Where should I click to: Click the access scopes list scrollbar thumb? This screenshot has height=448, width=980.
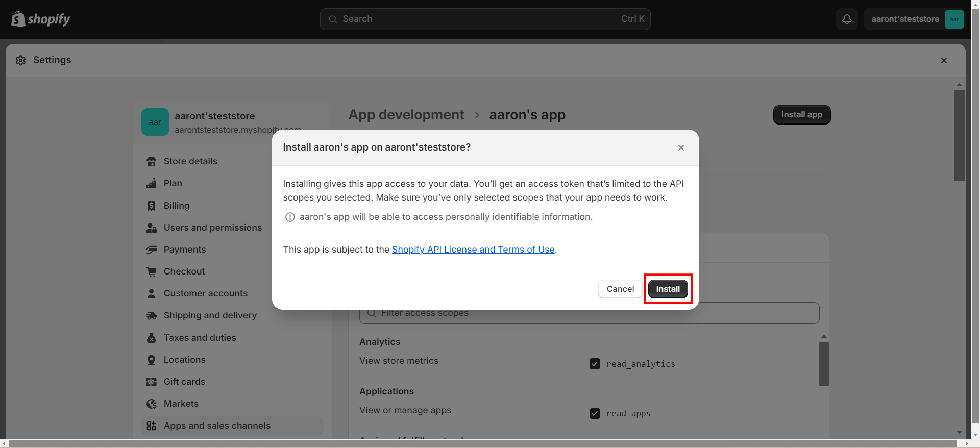(x=824, y=364)
